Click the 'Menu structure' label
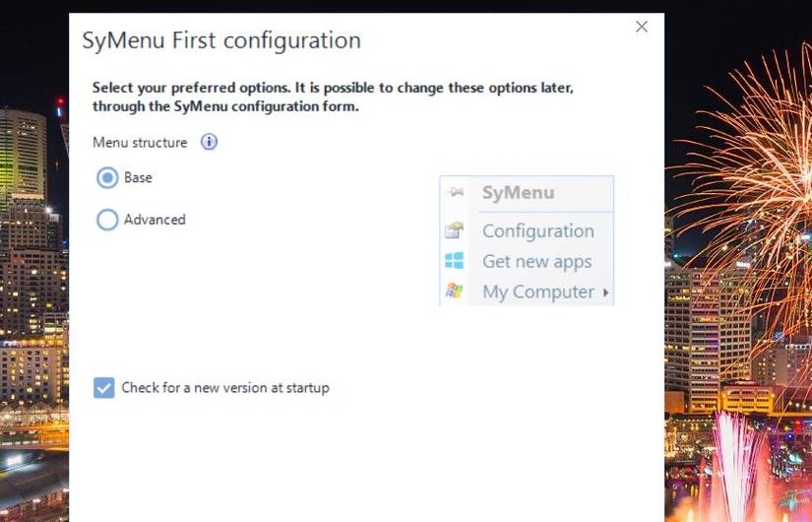 (139, 143)
